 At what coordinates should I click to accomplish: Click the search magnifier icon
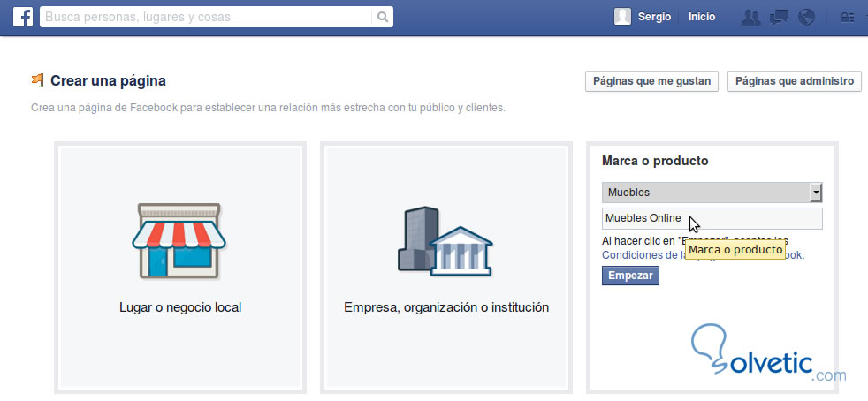coord(383,17)
